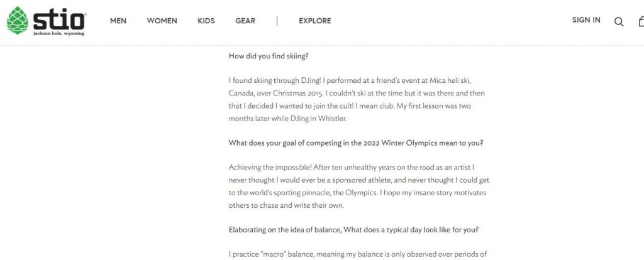Screen dimensions: 644x260
Task: Click the word 'Whistler' in the answer
Action: (x=333, y=119)
